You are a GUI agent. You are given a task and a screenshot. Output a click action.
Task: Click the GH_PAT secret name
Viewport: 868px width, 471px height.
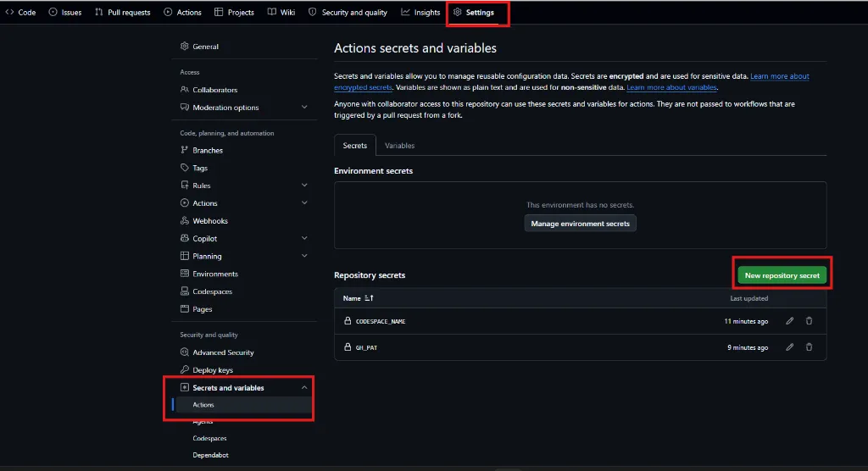point(366,347)
